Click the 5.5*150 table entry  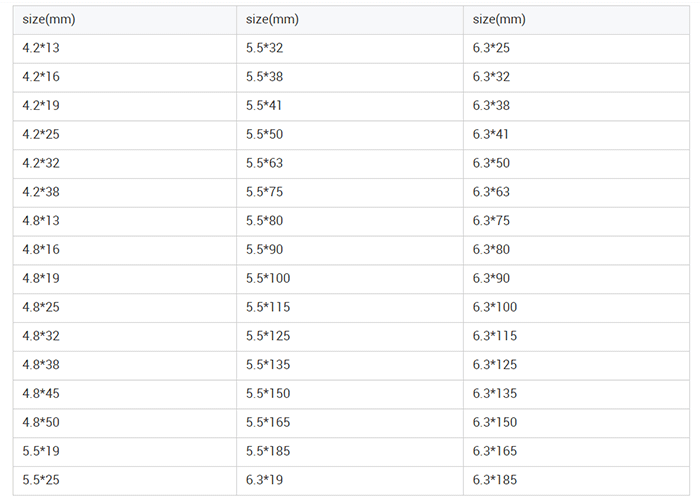pyautogui.click(x=268, y=394)
